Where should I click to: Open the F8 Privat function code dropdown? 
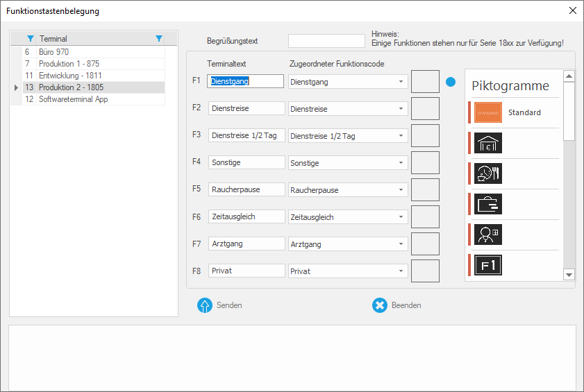401,271
